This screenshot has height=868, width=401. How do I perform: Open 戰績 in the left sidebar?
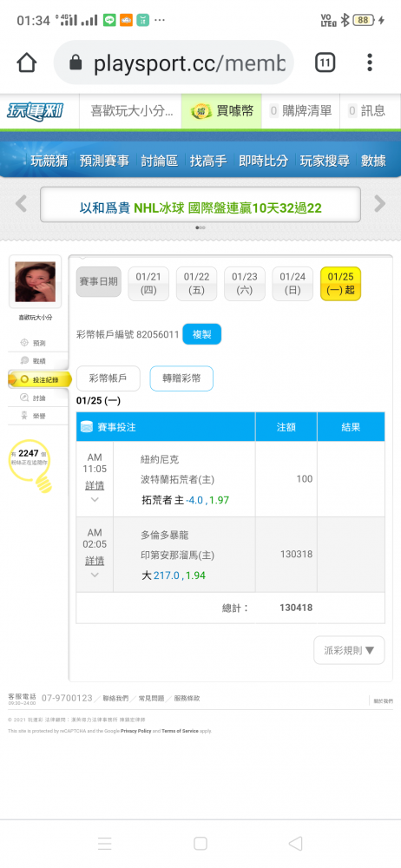(38, 360)
